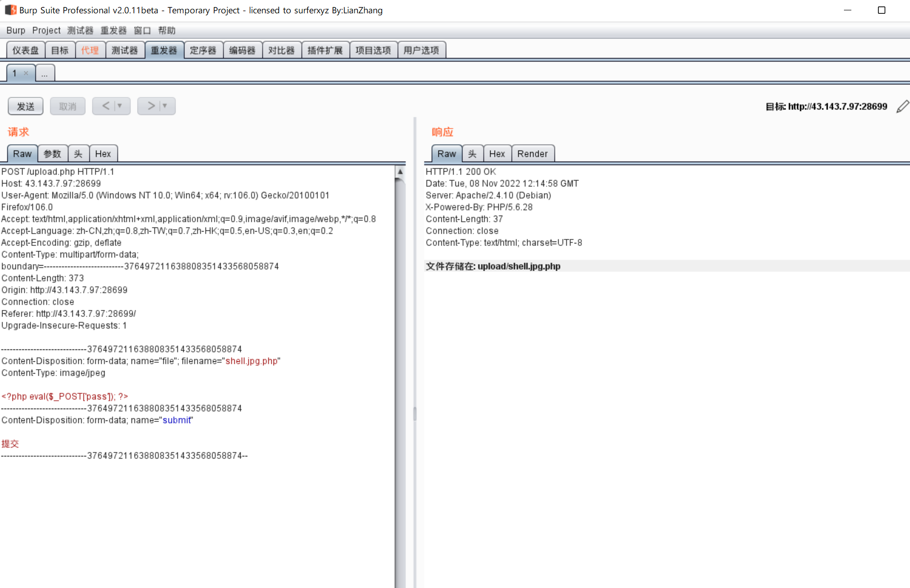Minimize the Burp Suite window

pos(848,10)
